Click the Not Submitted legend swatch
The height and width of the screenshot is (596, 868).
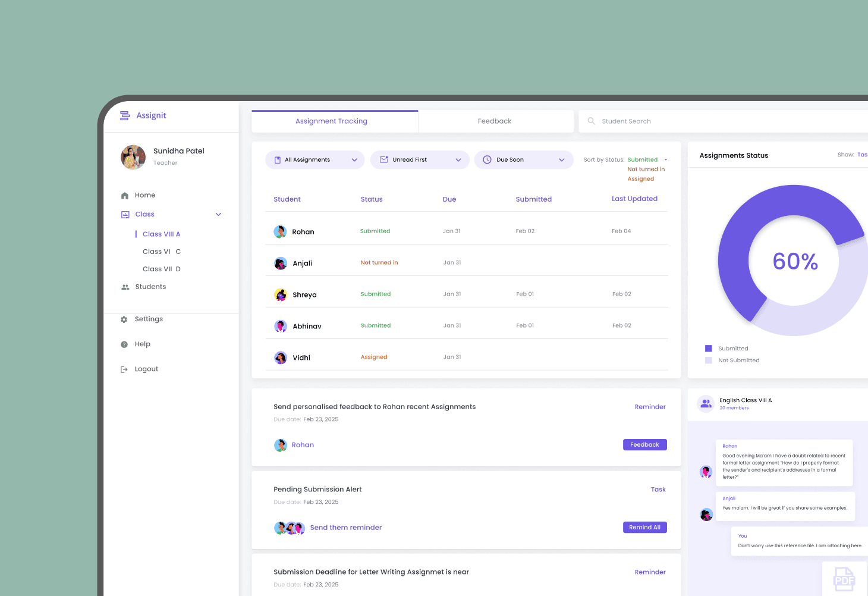[709, 360]
